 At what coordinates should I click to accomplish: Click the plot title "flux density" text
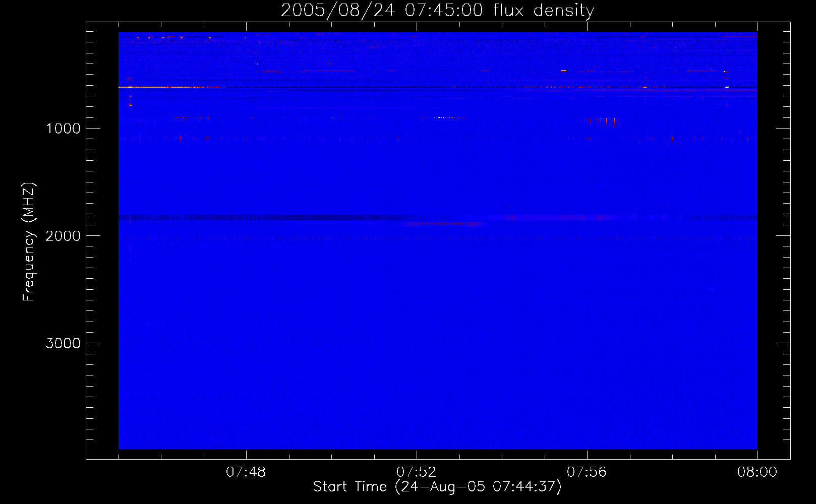tap(543, 11)
